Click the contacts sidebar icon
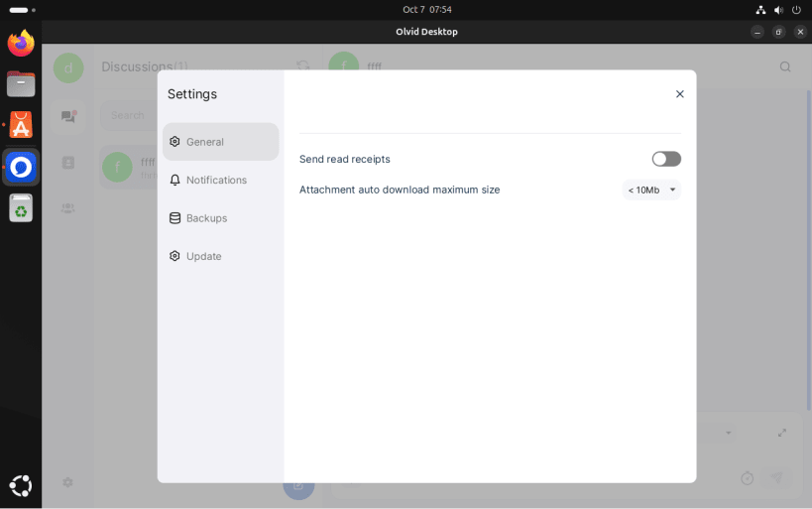This screenshot has width=812, height=509. pyautogui.click(x=67, y=163)
